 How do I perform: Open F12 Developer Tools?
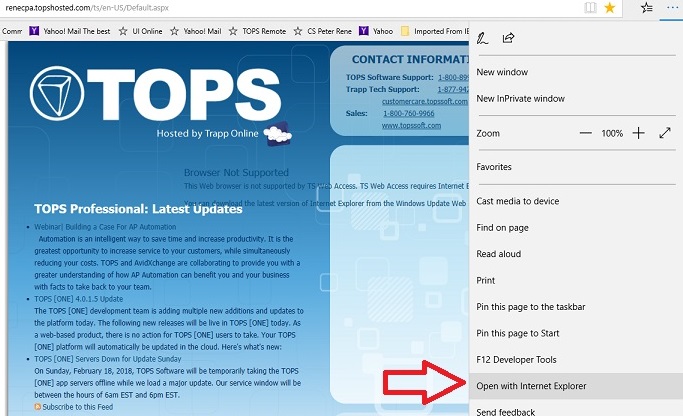click(576, 360)
